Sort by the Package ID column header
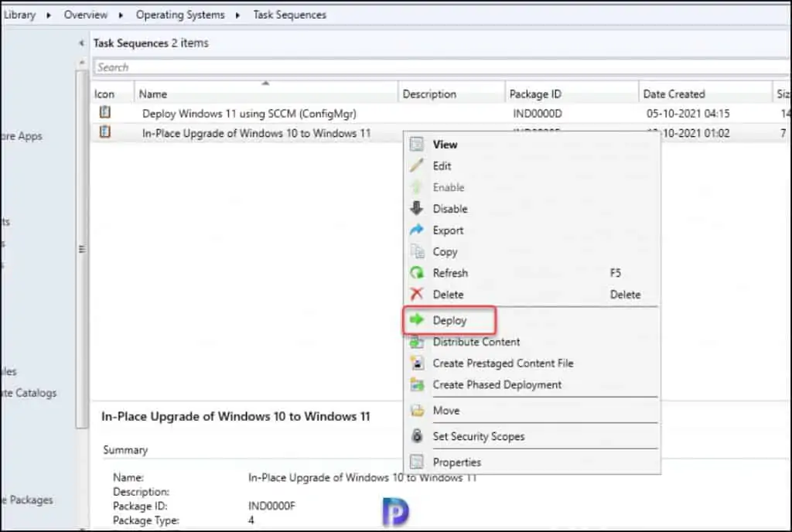792x532 pixels. 572,94
